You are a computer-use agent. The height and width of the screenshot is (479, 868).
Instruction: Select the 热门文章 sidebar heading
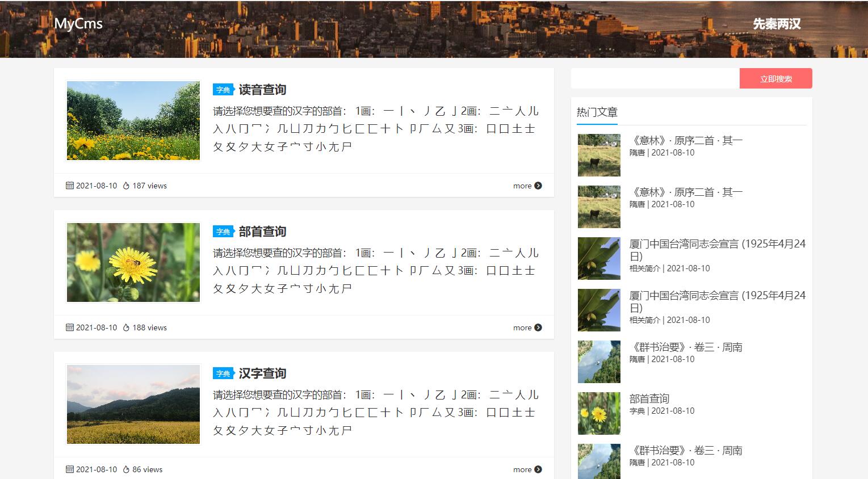point(597,112)
